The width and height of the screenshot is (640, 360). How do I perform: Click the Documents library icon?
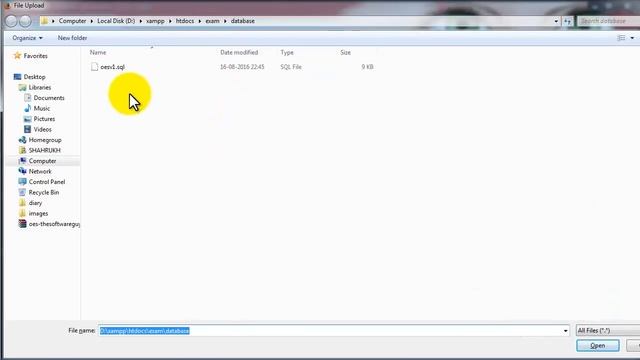(27, 98)
